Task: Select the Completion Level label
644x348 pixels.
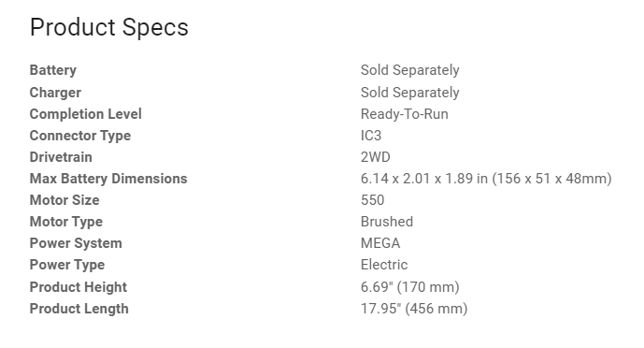Action: [86, 114]
